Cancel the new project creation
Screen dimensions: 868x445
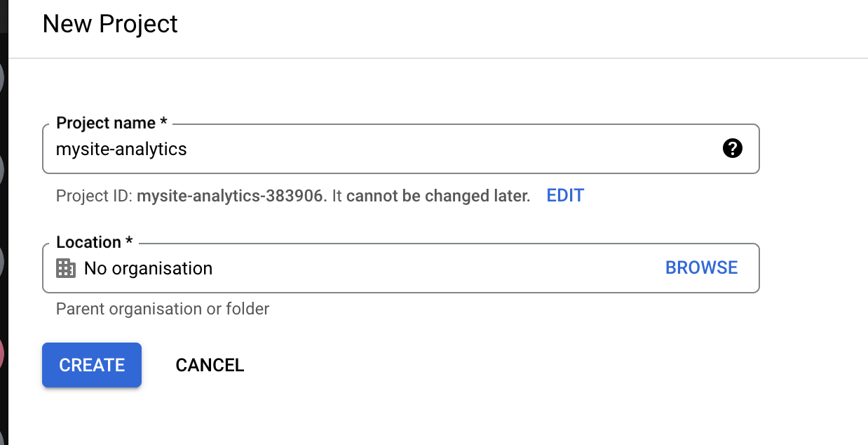[210, 365]
